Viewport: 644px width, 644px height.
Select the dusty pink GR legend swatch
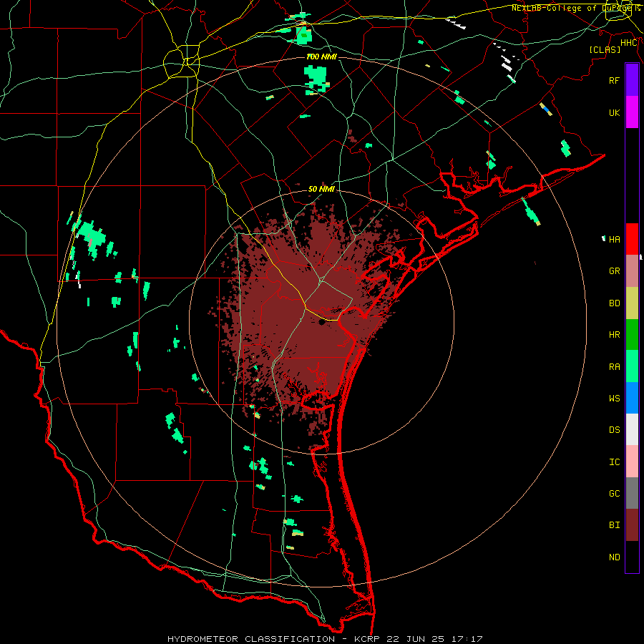[x=632, y=271]
